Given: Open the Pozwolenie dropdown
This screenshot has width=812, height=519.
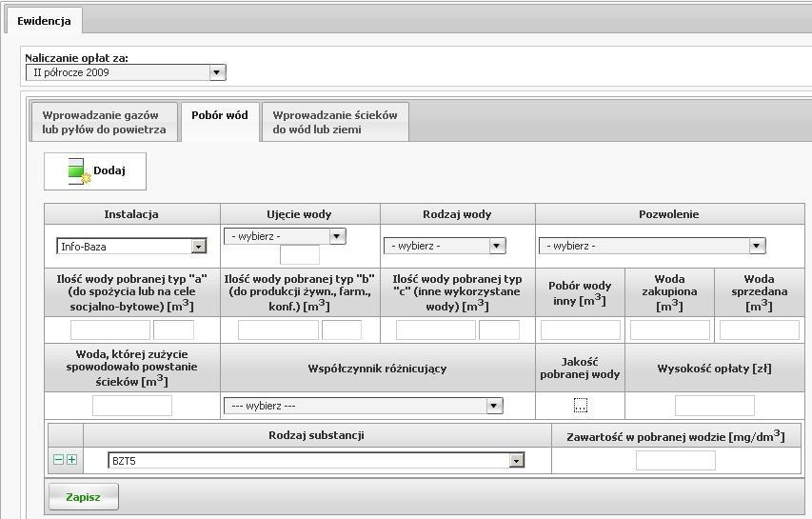Looking at the screenshot, I should 652,246.
